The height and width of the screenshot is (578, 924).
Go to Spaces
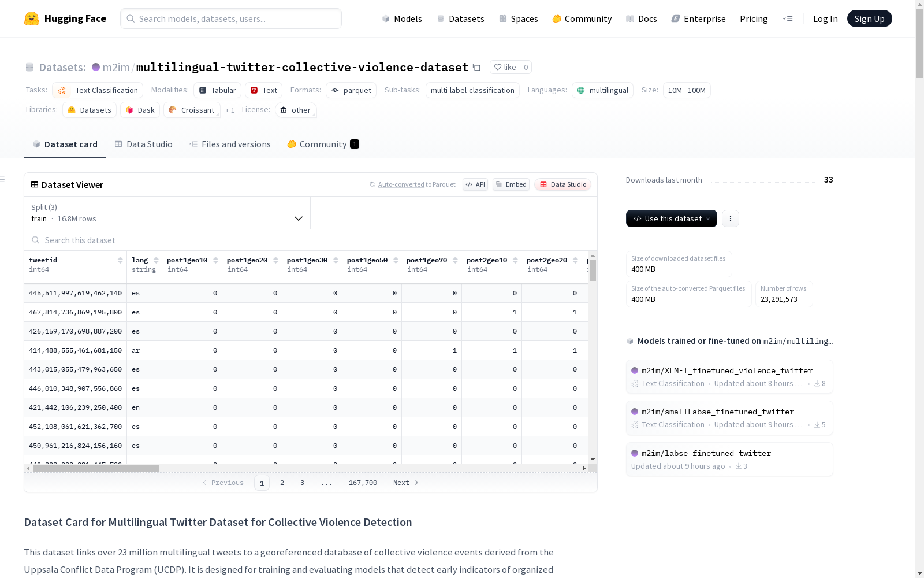pos(519,18)
